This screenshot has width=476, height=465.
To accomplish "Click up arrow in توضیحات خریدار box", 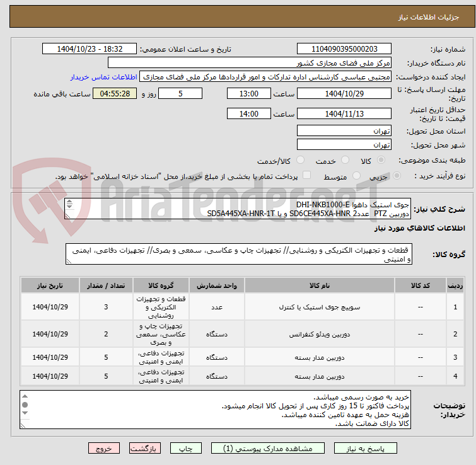I will pos(25,396).
